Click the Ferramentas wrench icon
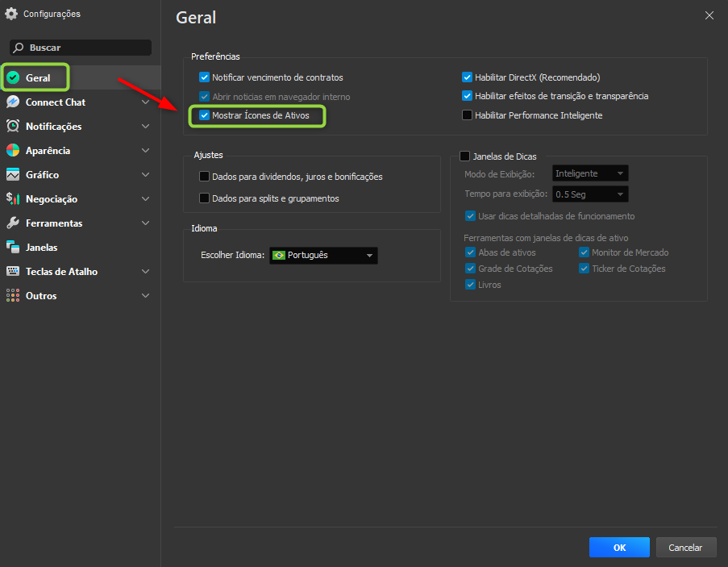The width and height of the screenshot is (728, 567). [13, 223]
